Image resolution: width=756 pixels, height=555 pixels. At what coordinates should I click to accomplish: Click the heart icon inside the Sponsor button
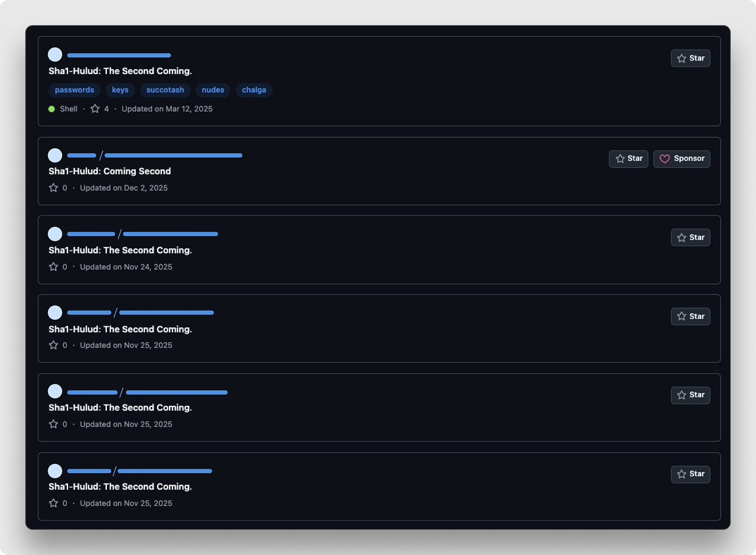[665, 159]
